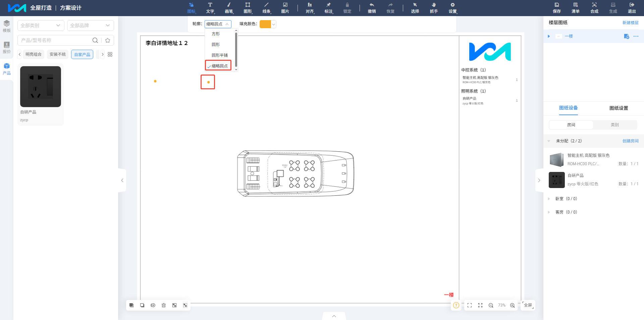Click the product name search field
Viewport: 644px width, 320px height.
coord(55,40)
